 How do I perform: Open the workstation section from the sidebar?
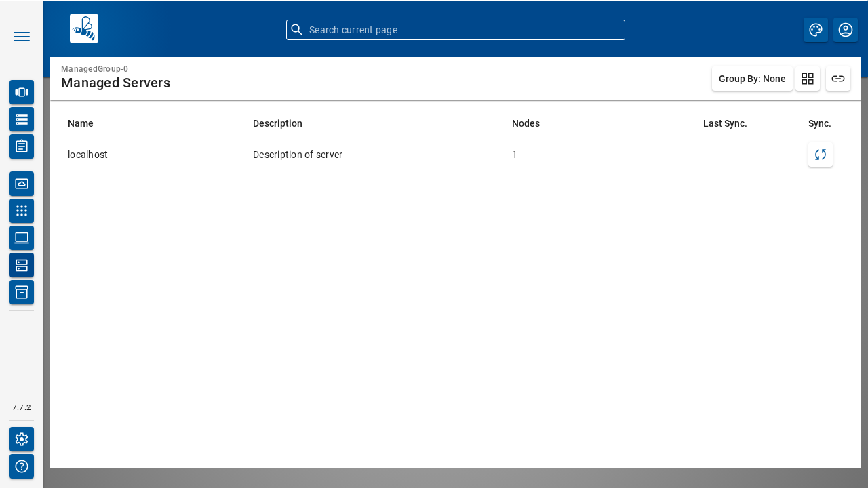tap(21, 238)
